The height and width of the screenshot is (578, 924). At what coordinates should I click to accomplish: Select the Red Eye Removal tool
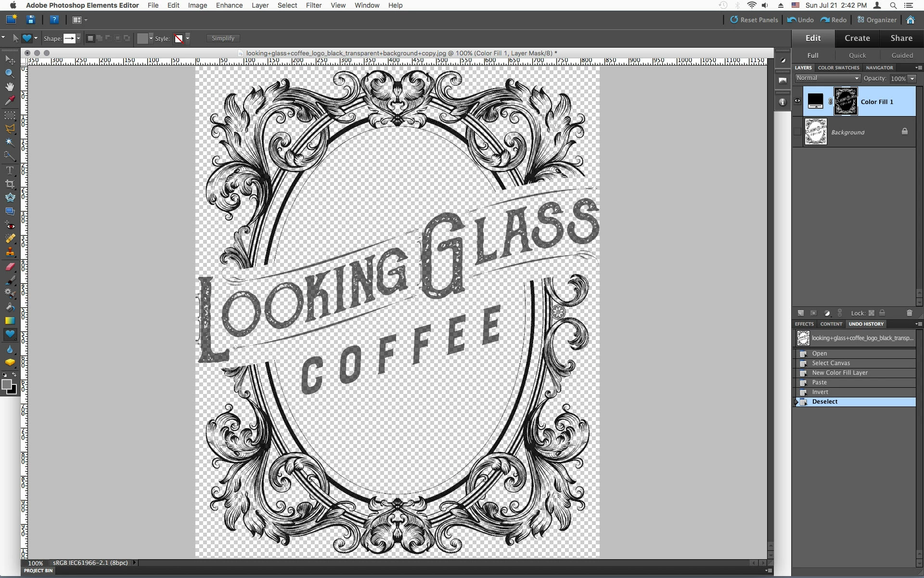(x=10, y=225)
